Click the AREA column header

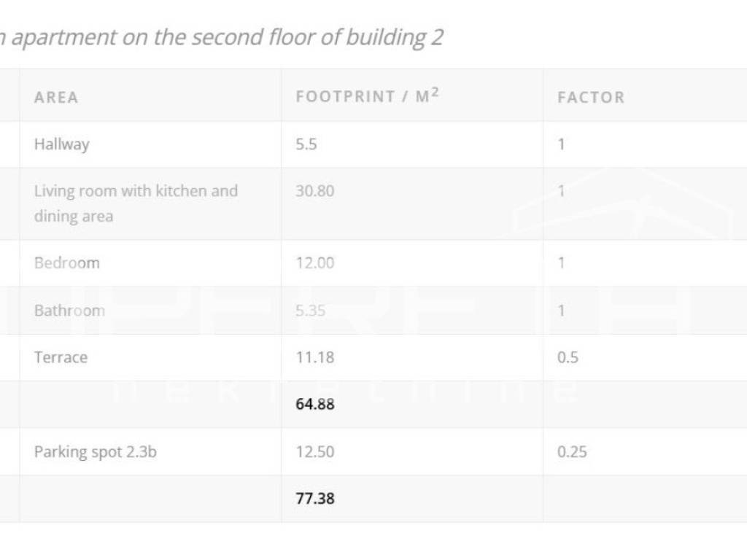point(56,98)
